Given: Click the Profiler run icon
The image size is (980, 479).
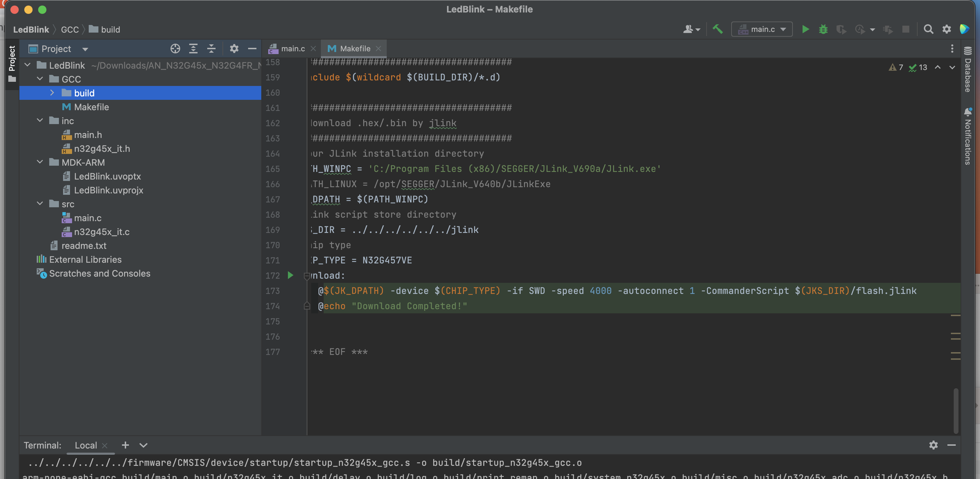Looking at the screenshot, I should pos(860,29).
